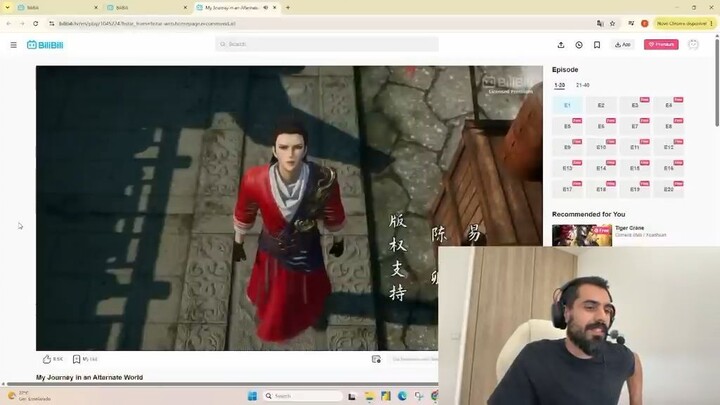Screen dimensions: 720x405
Task: Close the first BiliBili browser tab
Action: pyautogui.click(x=96, y=8)
